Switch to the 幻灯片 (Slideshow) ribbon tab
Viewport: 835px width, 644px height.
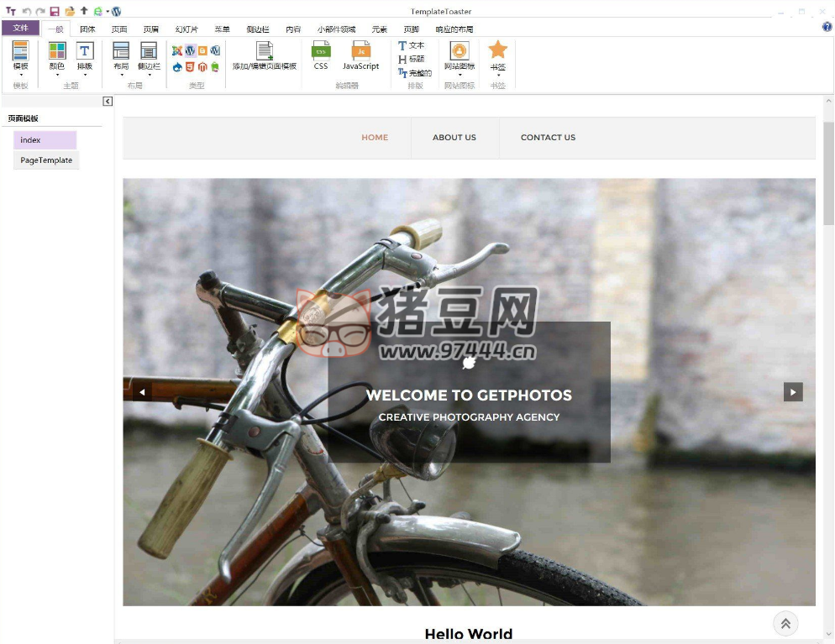point(186,29)
